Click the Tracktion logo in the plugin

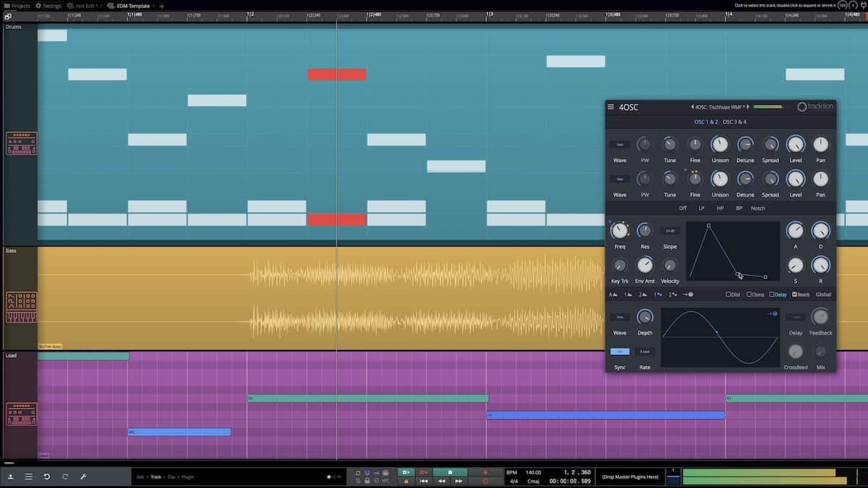pyautogui.click(x=815, y=107)
